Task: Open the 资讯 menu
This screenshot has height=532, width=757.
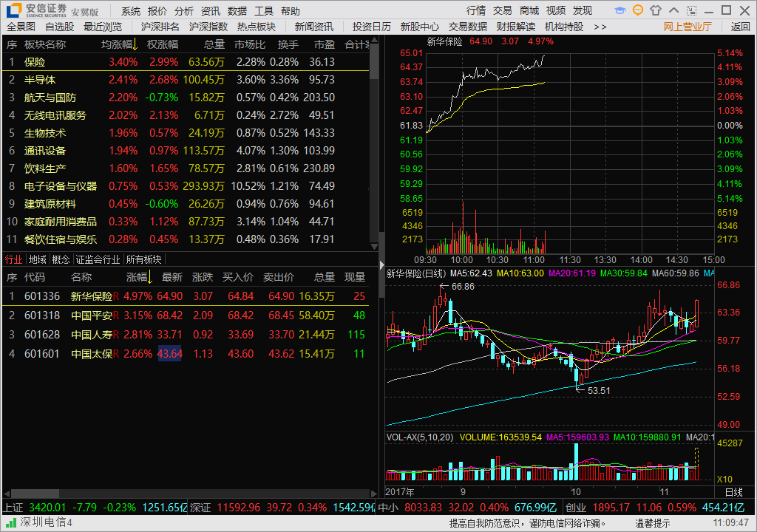Action: coord(210,11)
